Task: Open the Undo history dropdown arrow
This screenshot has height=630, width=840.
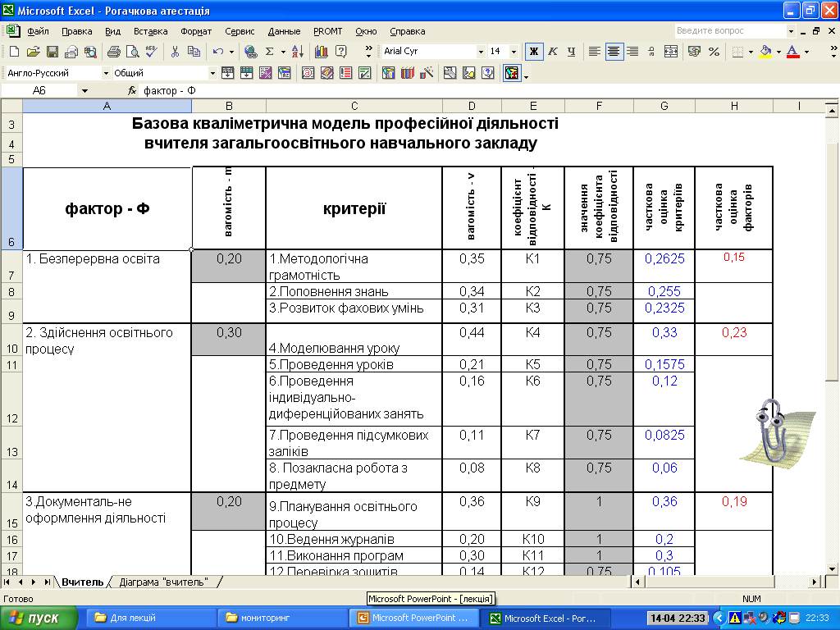Action: [x=231, y=52]
